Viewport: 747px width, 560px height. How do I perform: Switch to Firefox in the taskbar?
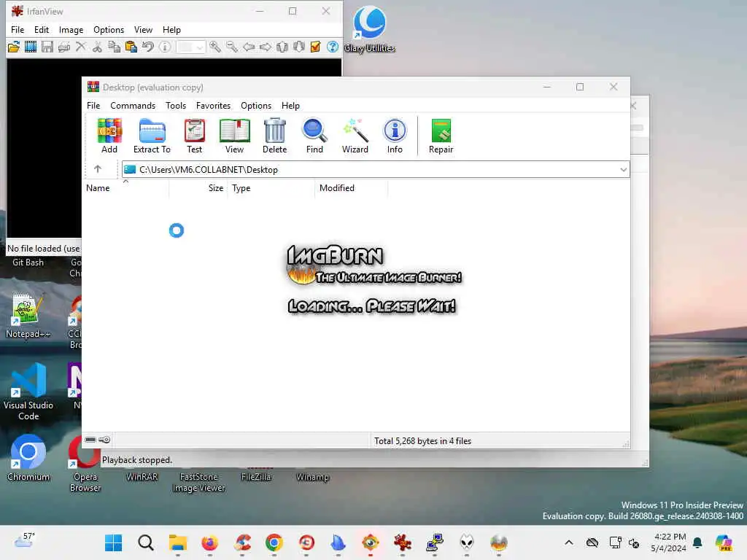click(x=209, y=542)
